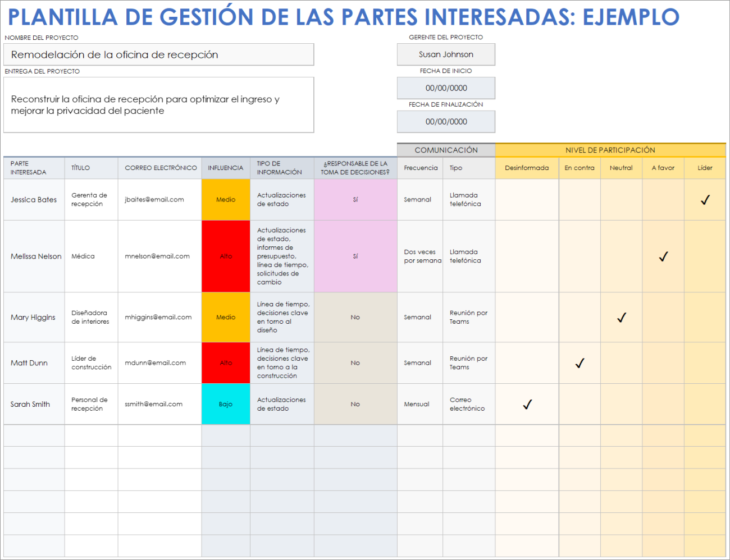Viewport: 730px width, 560px height.
Task: Select the Fecha de Inicio date field
Action: coord(446,88)
